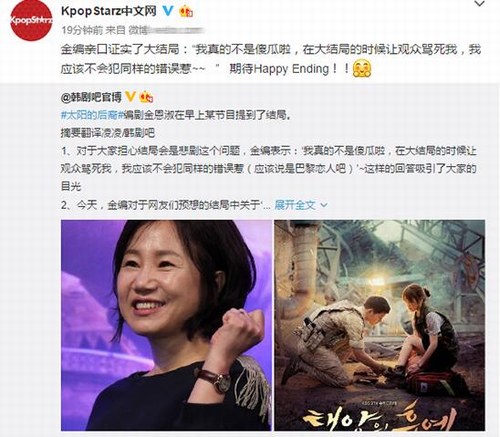Click the blue verified V badge beside KpopStarz
Viewport: 500px width, 437px height.
click(167, 11)
